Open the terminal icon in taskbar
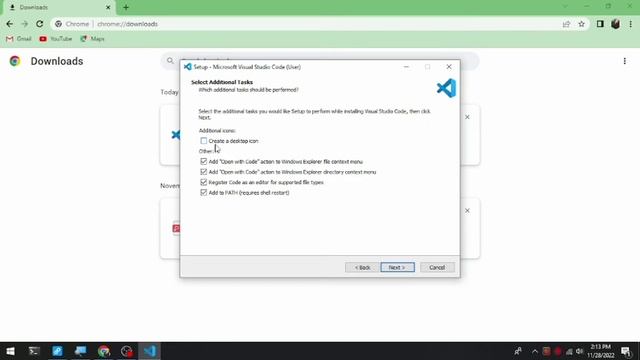640x360 pixels. coord(34,351)
